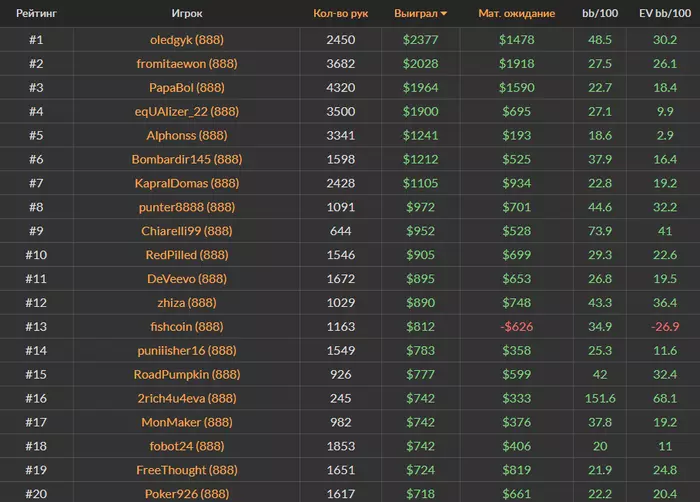Select the 151.6 bb/100 value
The width and height of the screenshot is (700, 502).
(x=600, y=398)
